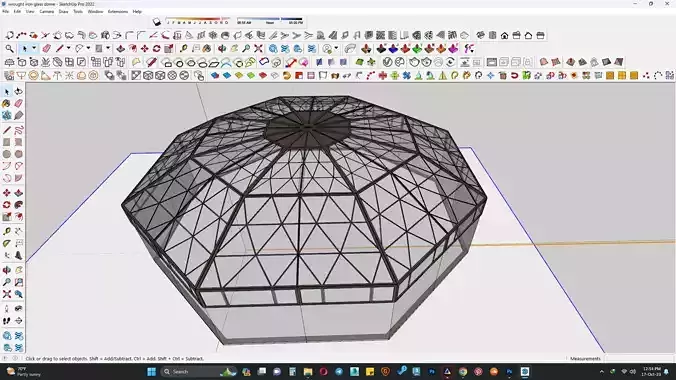Image resolution: width=676 pixels, height=380 pixels.
Task: Click the Search magnifier in top toolbar
Action: (9, 49)
